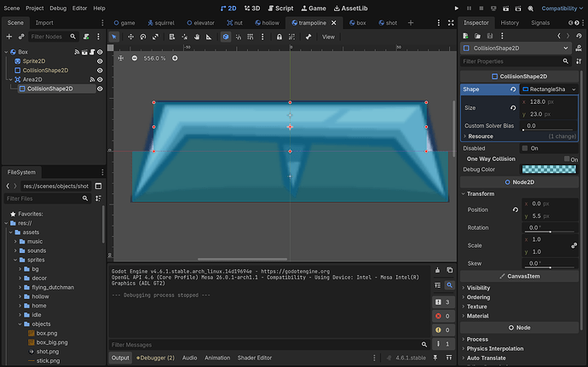588x367 pixels.
Task: Open the Shader Editor bottom panel
Action: pos(254,358)
